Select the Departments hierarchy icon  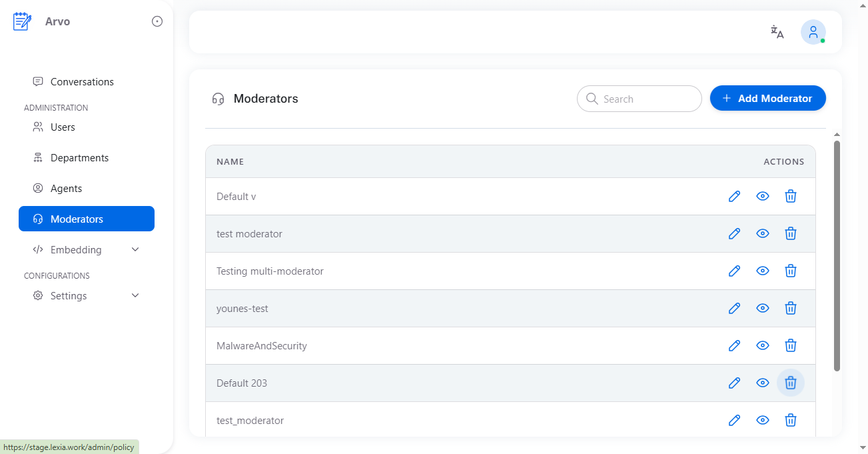coord(37,157)
